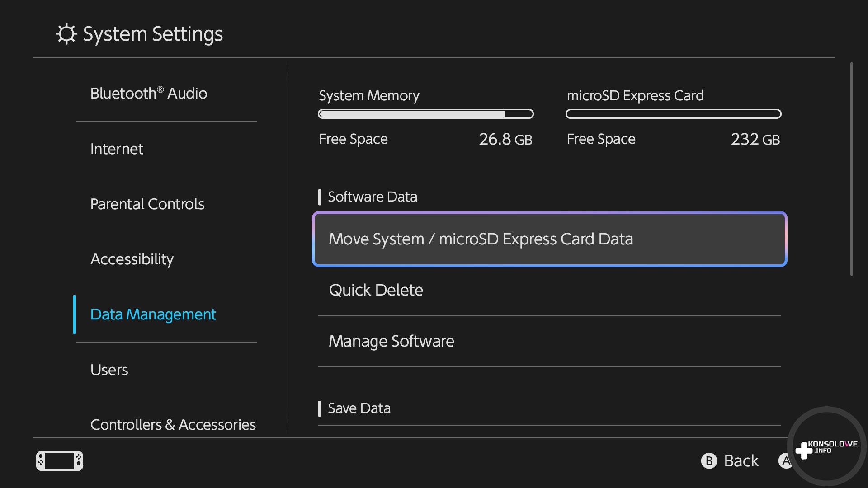Click the A button icon
Viewport: 868px width, 488px height.
pos(785,461)
